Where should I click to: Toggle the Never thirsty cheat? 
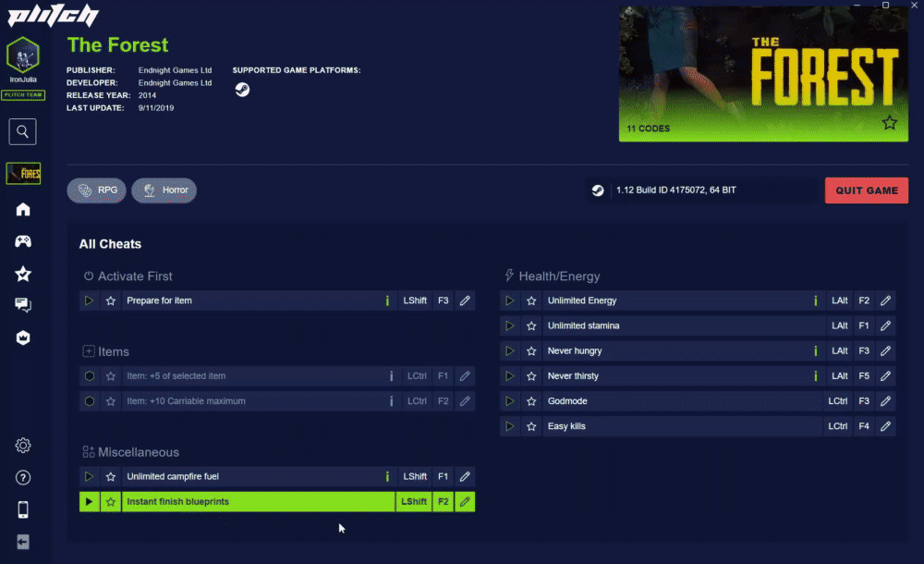[510, 375]
